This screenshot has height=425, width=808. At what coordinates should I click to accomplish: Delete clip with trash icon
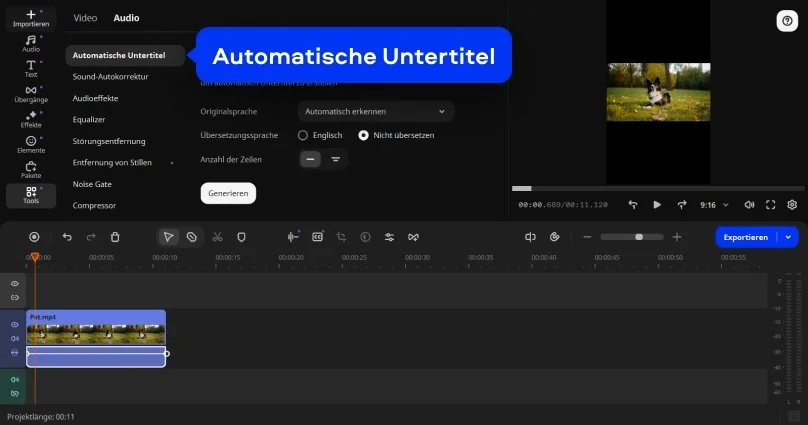[x=115, y=237]
